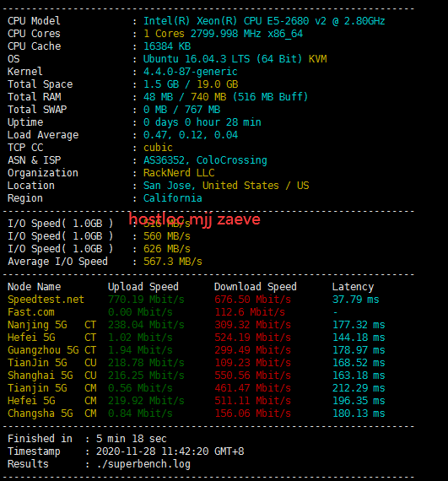Viewport: 448px width, 481px height.
Task: Click the Latency column header
Action: (353, 287)
